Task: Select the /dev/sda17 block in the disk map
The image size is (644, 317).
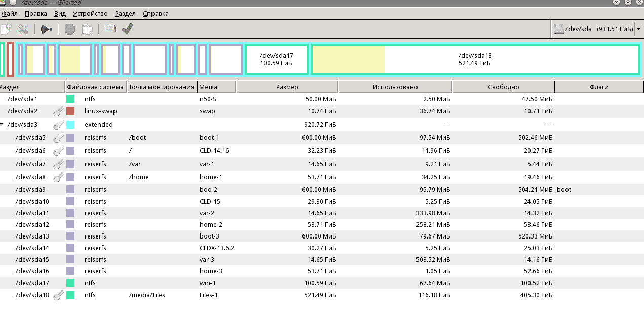Action: click(x=276, y=59)
